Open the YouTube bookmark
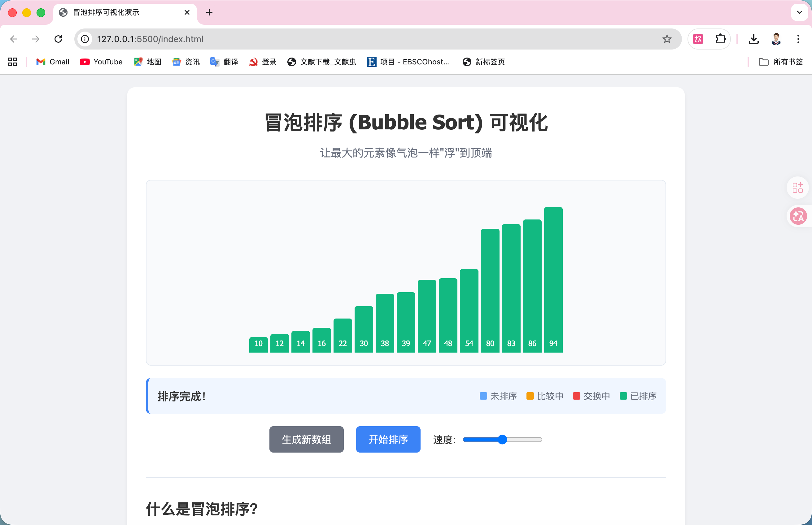Screen dimensions: 812x525 (101, 62)
